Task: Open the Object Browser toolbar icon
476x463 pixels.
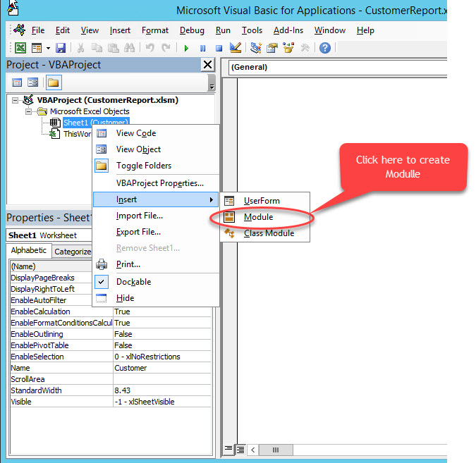Action: point(288,48)
